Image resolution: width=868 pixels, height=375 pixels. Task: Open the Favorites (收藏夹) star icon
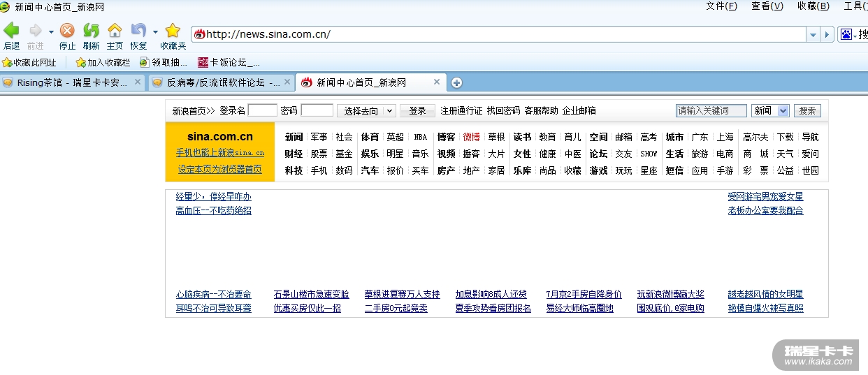click(173, 31)
